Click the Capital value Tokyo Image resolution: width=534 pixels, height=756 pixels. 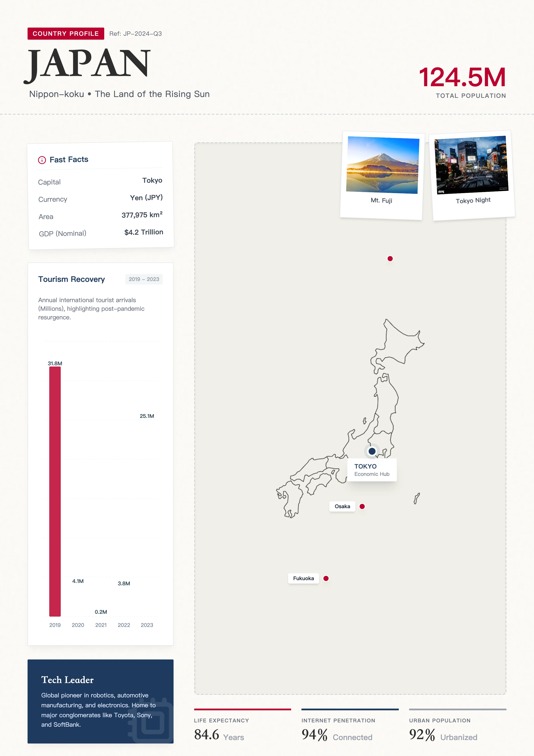[x=152, y=180]
